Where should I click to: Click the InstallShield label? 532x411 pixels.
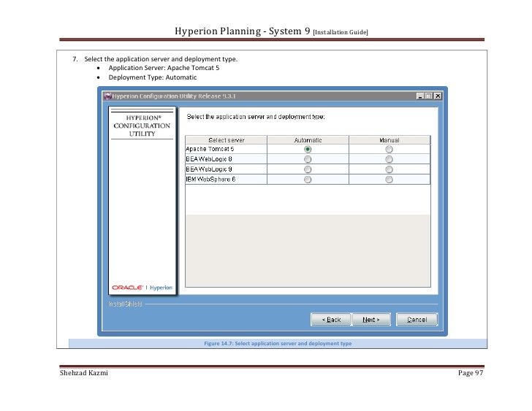(125, 304)
